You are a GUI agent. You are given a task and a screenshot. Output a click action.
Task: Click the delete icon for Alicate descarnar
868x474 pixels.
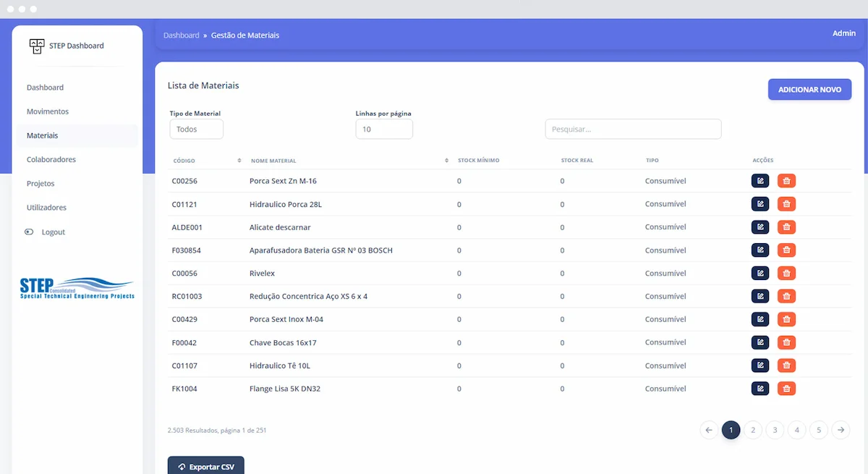pyautogui.click(x=786, y=227)
